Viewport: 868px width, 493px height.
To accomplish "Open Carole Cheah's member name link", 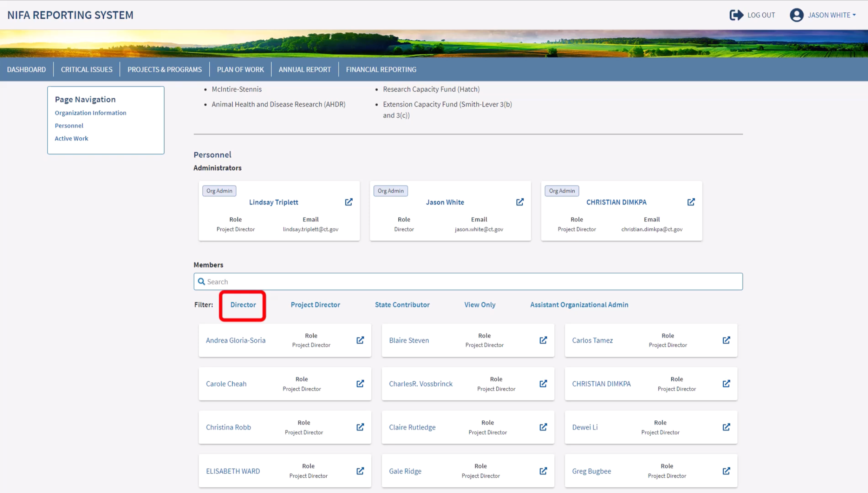I will click(x=226, y=384).
